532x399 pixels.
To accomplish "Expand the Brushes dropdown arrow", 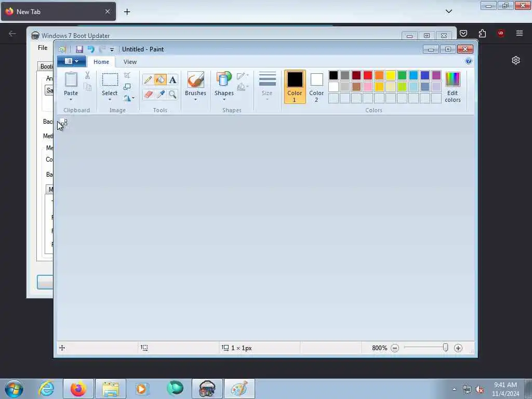I will (x=196, y=99).
